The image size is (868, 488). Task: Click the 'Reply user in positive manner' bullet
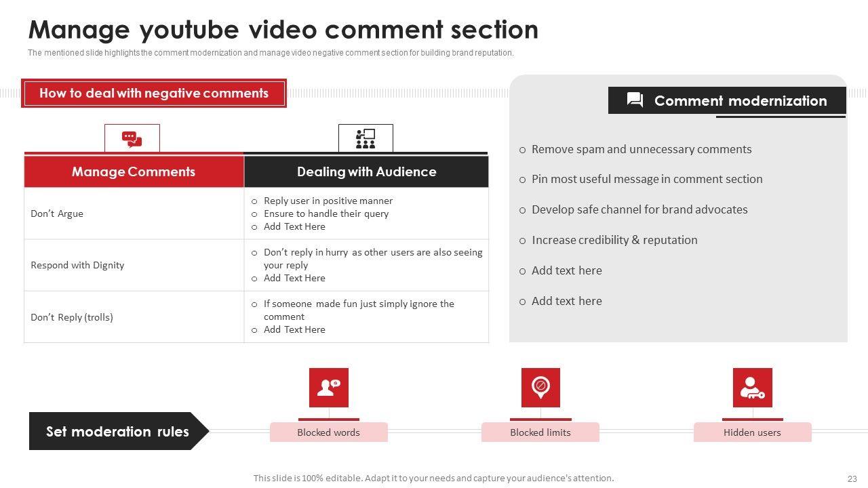328,201
